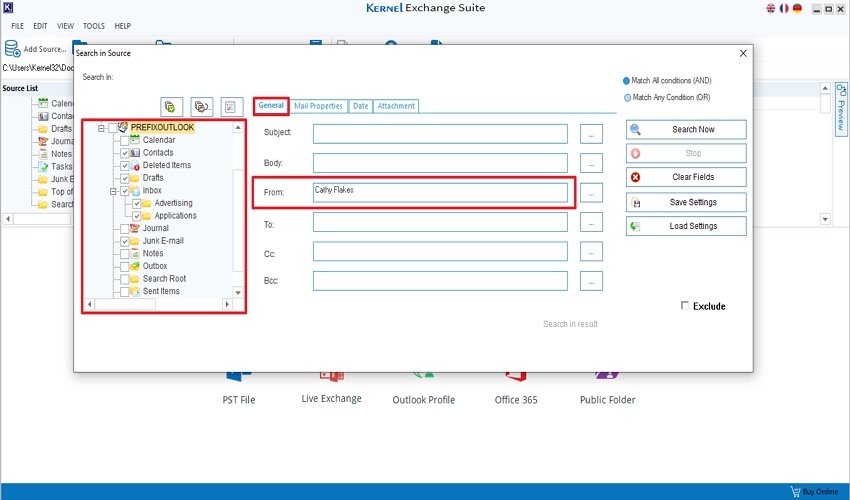Switch to the Attachment tab
Screen dimensions: 850x500
pyautogui.click(x=396, y=106)
